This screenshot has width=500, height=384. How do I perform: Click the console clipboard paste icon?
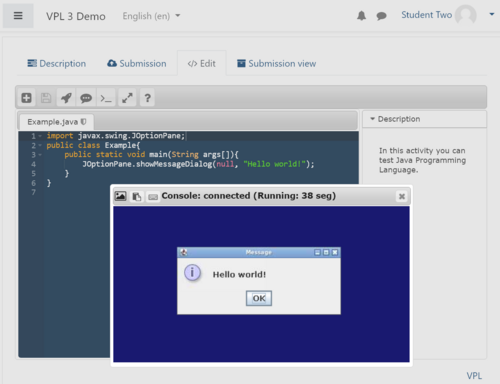click(137, 196)
